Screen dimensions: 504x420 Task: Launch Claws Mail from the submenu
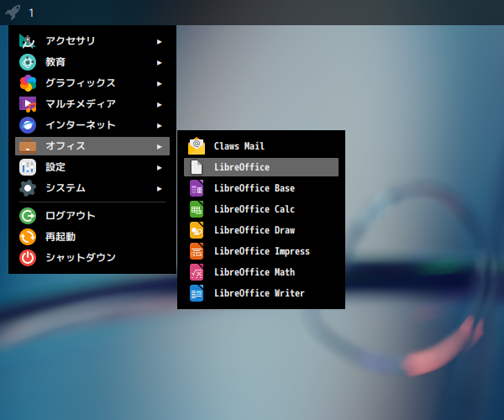261,146
